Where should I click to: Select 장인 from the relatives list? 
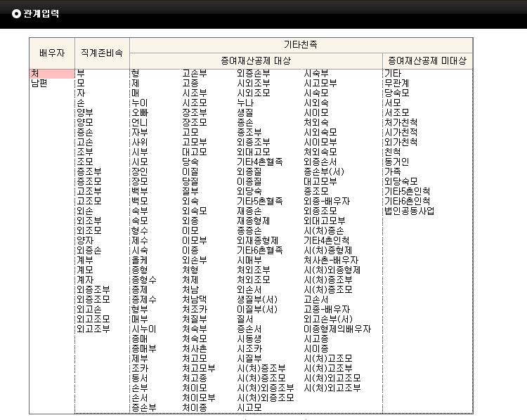pyautogui.click(x=139, y=171)
